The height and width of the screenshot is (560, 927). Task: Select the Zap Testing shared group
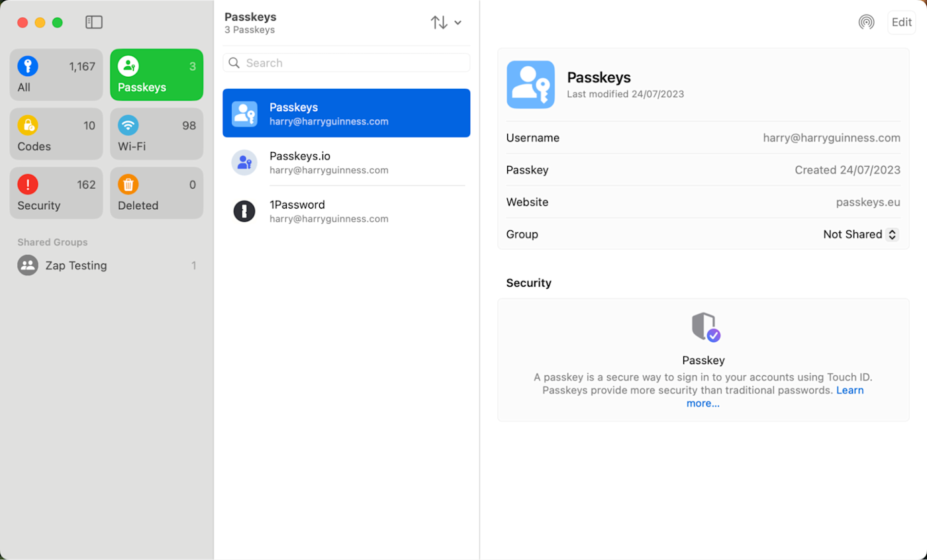pos(107,265)
